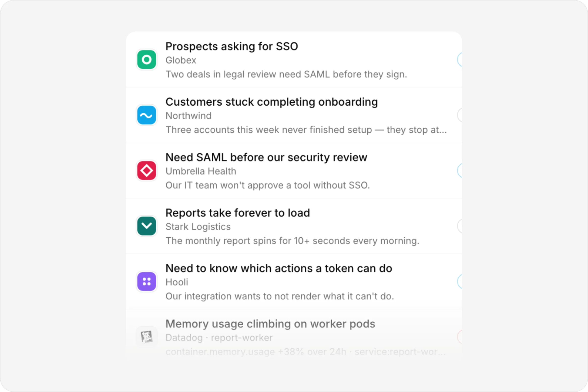Select the red Umbrella Health diamond icon
The image size is (588, 392).
[147, 171]
